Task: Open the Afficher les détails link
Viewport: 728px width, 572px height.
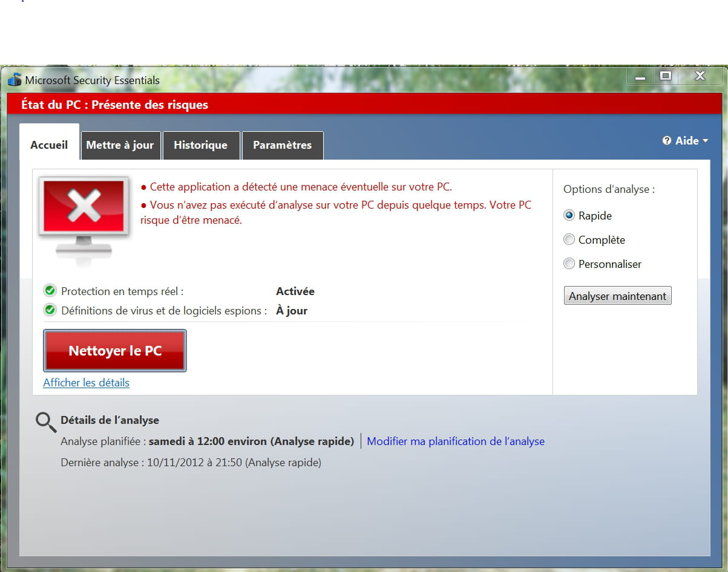Action: 86,383
